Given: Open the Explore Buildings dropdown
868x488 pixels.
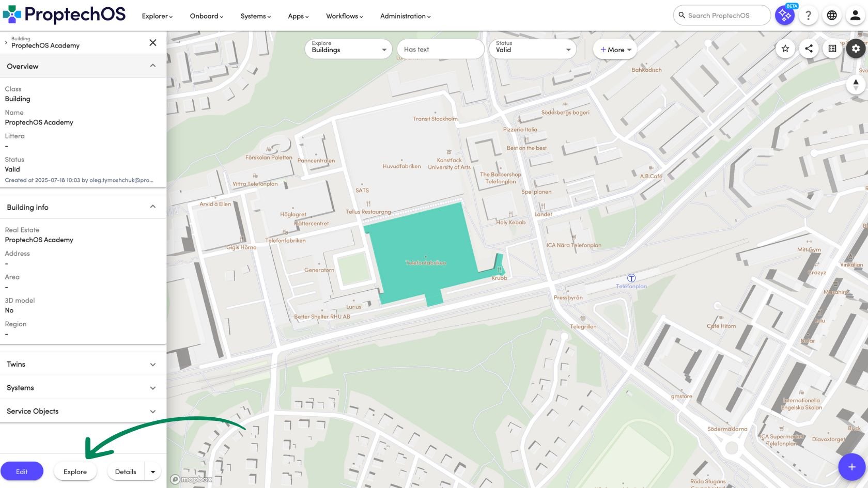Looking at the screenshot, I should tap(349, 49).
